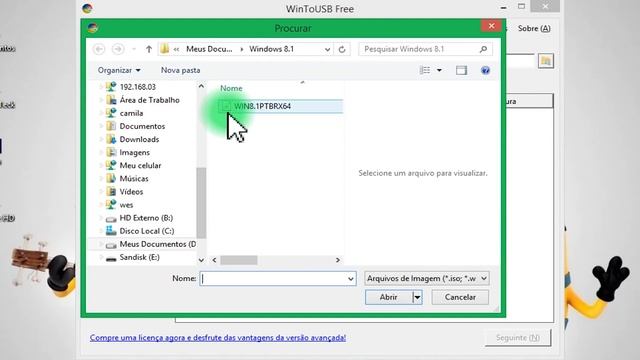Open Vídeos in the navigation tree
The width and height of the screenshot is (640, 360).
click(x=131, y=191)
